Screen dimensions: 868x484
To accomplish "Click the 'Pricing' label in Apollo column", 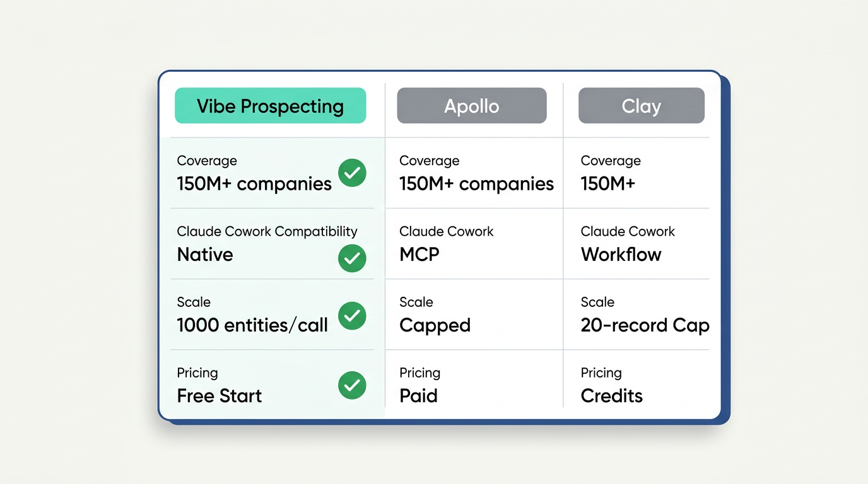I will pos(419,373).
